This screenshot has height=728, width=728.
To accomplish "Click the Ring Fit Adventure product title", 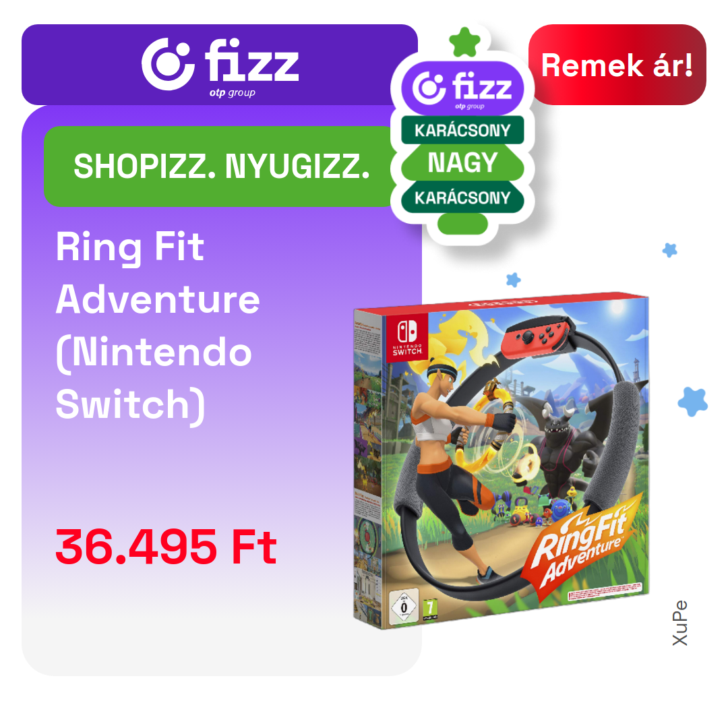I will click(158, 326).
